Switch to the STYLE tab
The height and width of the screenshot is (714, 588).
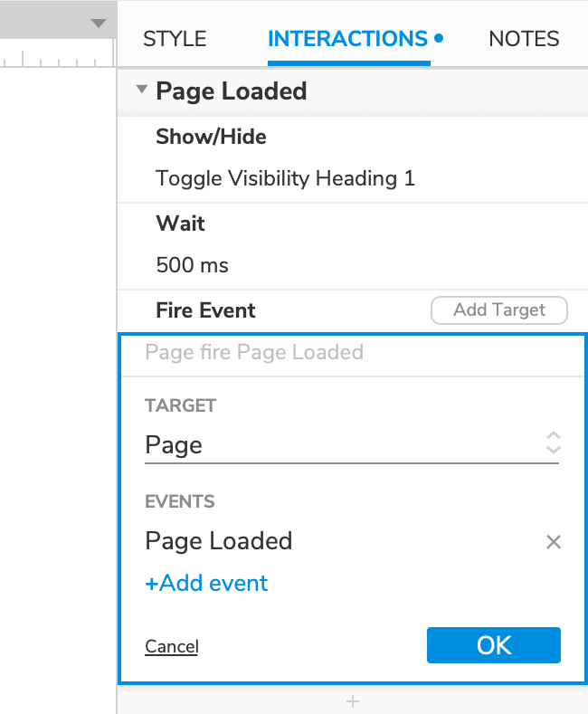pyautogui.click(x=175, y=39)
